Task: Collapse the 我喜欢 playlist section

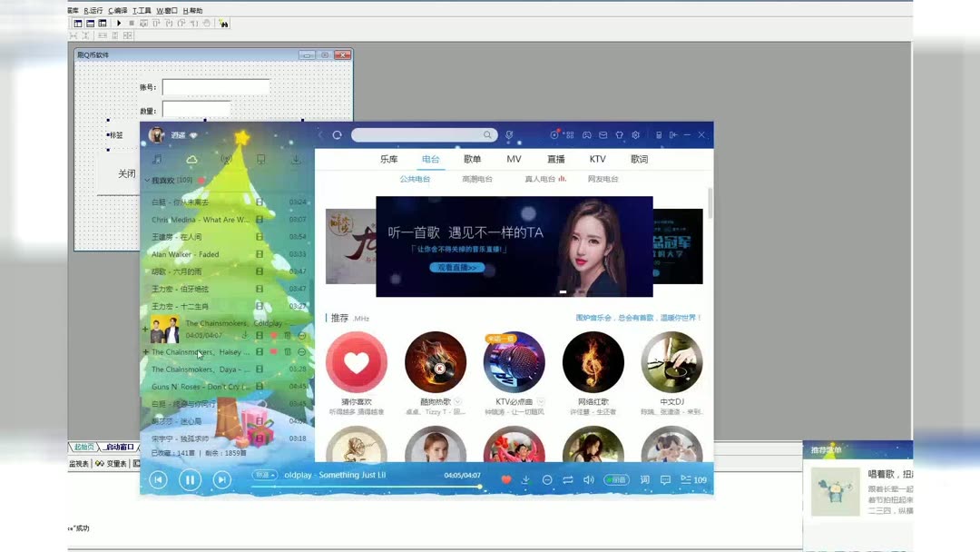Action: [147, 180]
